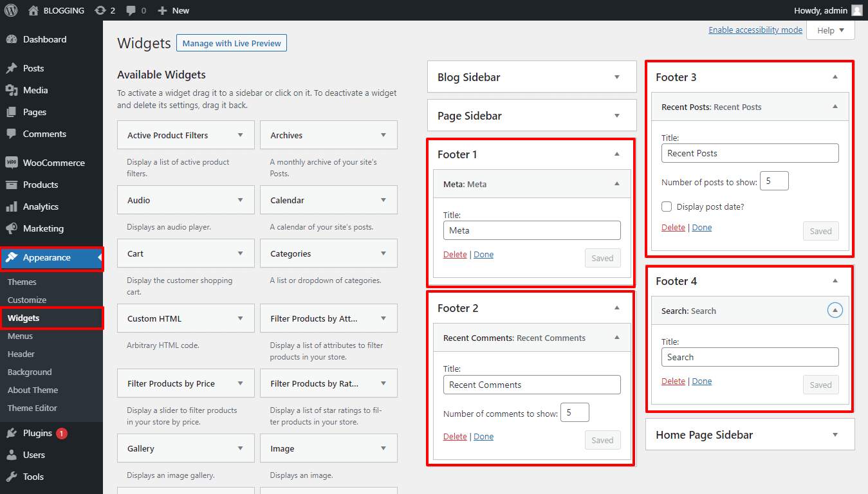This screenshot has width=868, height=494.
Task: Click the WordPress logo icon
Action: (11, 10)
